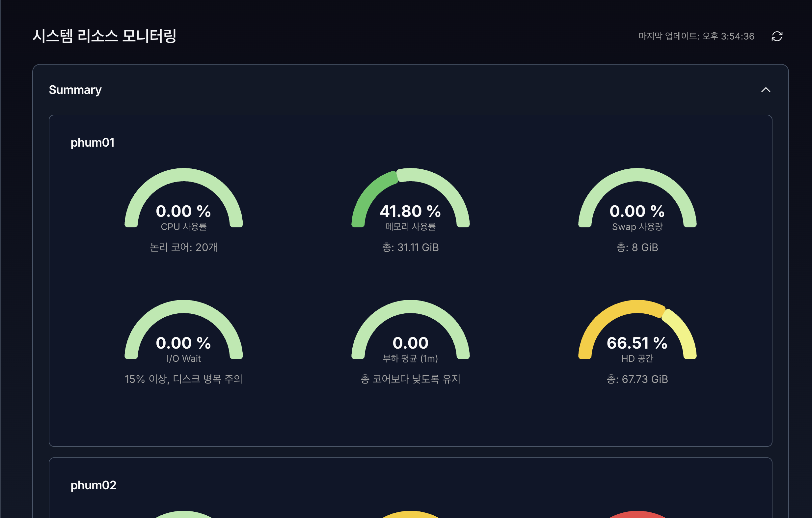
Task: Click the phum01 host name
Action: tap(93, 142)
